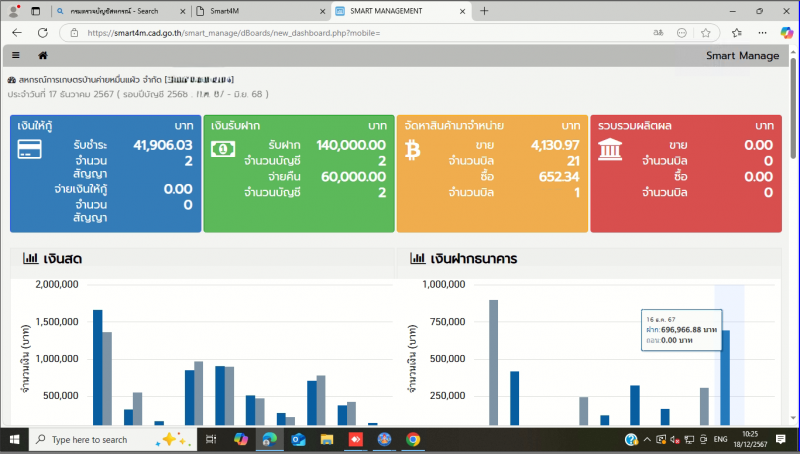Viewport: 800px width, 454px height.
Task: Click the bitcoin icon in the orange card
Action: [x=412, y=150]
